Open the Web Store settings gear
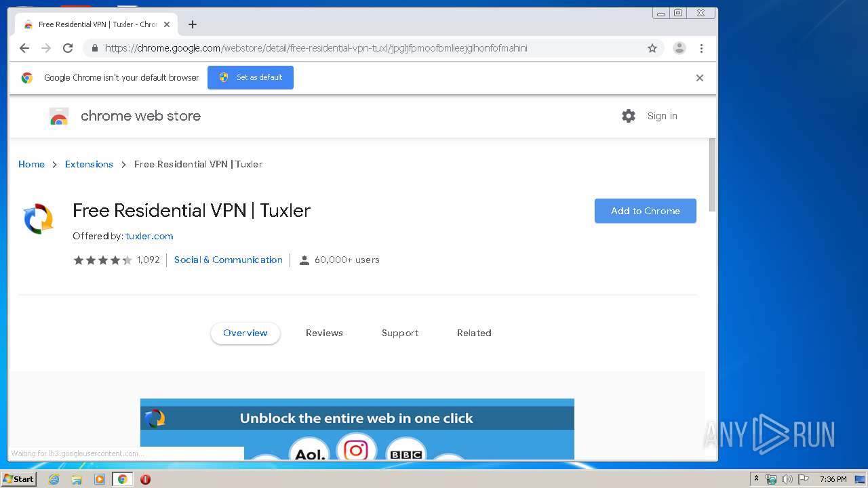The width and height of the screenshot is (868, 488). click(x=629, y=116)
